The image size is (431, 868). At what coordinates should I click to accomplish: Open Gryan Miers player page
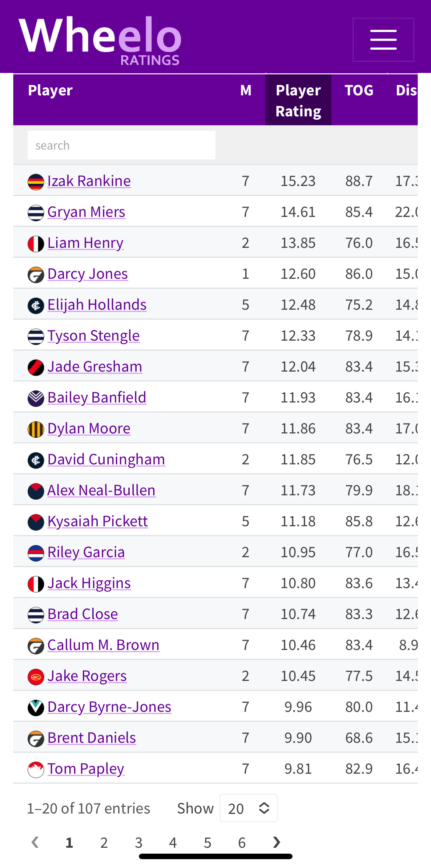pos(86,212)
